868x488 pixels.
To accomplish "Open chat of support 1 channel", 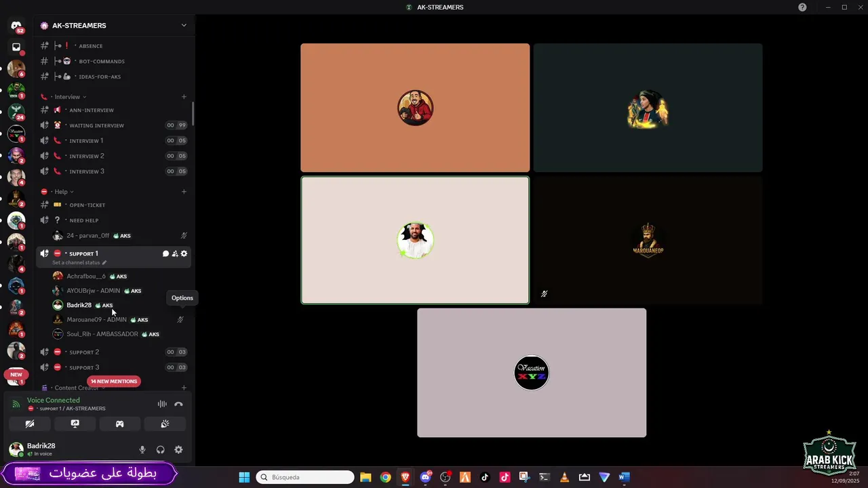I will 165,253.
